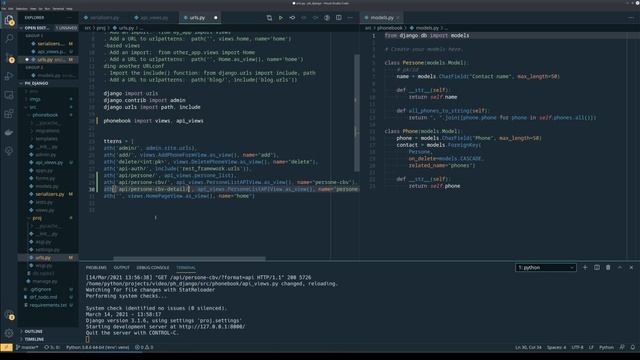The image size is (640, 360).
Task: Collapse the PH_DJANGO folder section
Action: point(48,83)
